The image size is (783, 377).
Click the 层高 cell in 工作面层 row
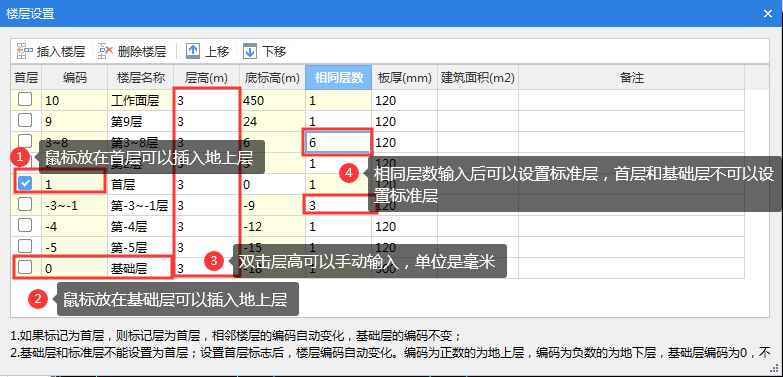tap(206, 100)
